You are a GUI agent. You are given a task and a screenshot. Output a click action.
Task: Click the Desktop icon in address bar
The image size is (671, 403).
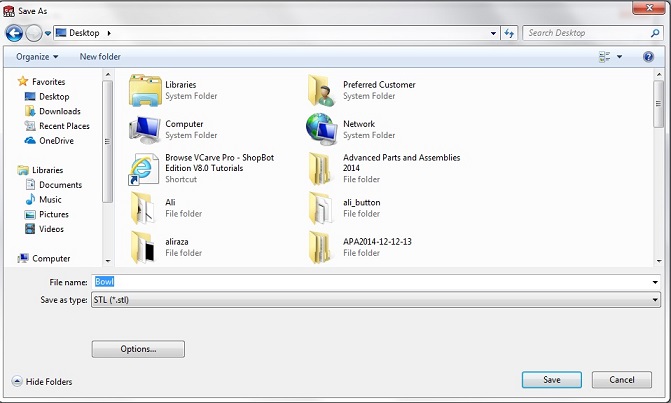[x=61, y=33]
